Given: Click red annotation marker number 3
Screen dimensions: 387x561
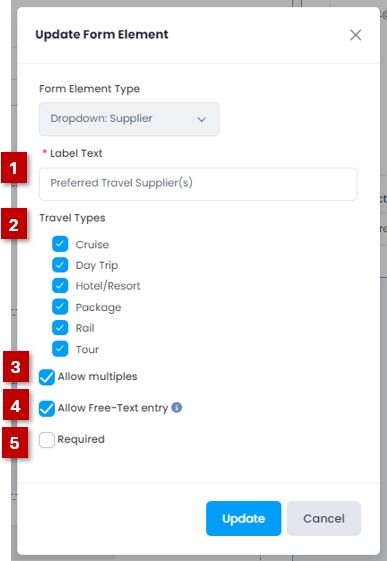Looking at the screenshot, I should tap(16, 366).
